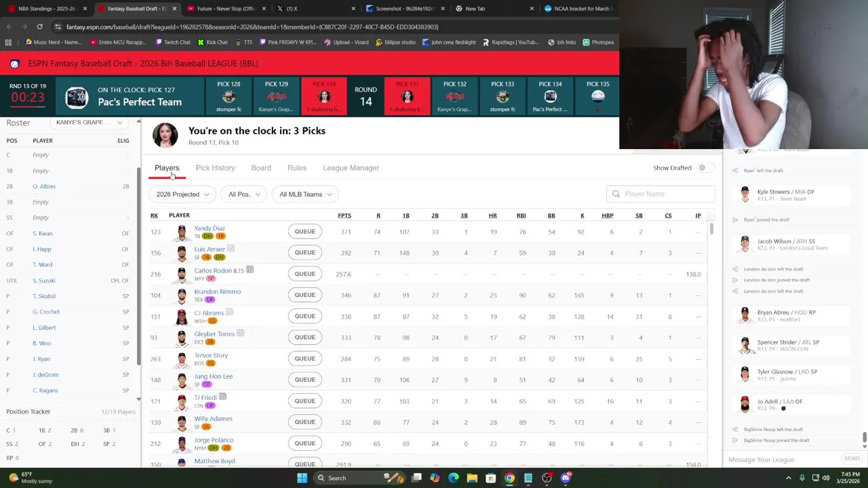Open the All Pos. filter dropdown
The height and width of the screenshot is (488, 868).
click(244, 195)
